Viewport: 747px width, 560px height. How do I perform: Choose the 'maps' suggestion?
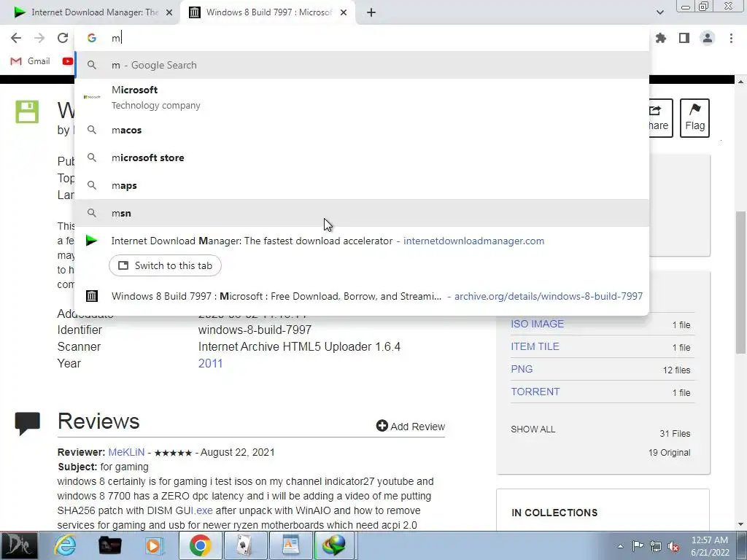tap(362, 185)
